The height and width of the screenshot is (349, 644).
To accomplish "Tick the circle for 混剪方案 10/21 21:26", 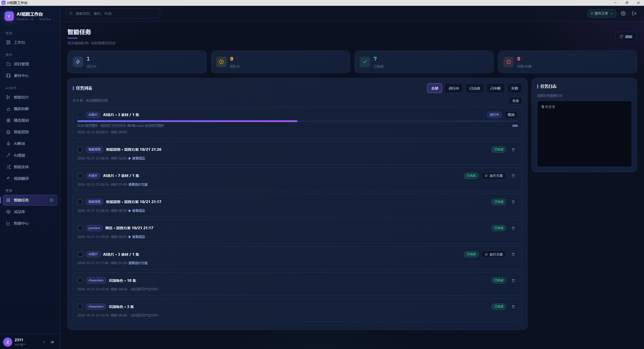I will (80, 150).
